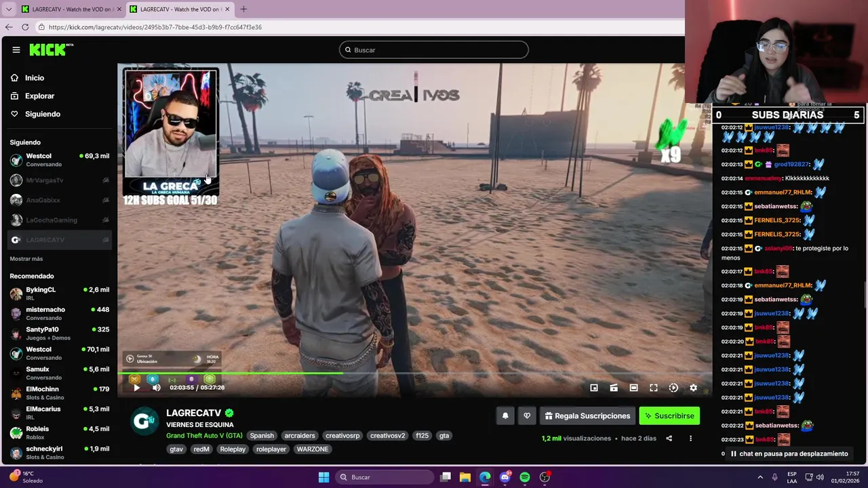Open video settings gear
The width and height of the screenshot is (868, 488).
click(693, 388)
